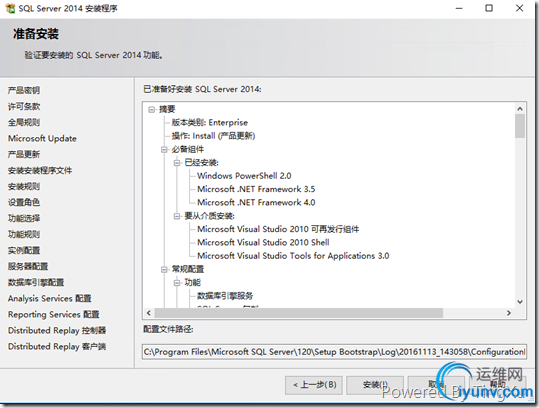Go to the 数据库引擎配置 step
Screen dimensions: 539x408
pyautogui.click(x=36, y=283)
